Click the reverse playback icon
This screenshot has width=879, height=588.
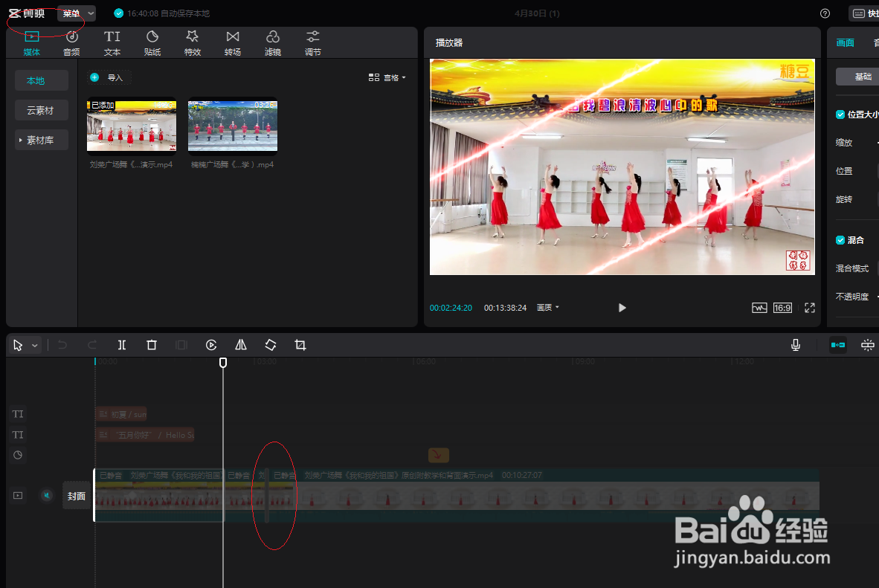coord(211,345)
